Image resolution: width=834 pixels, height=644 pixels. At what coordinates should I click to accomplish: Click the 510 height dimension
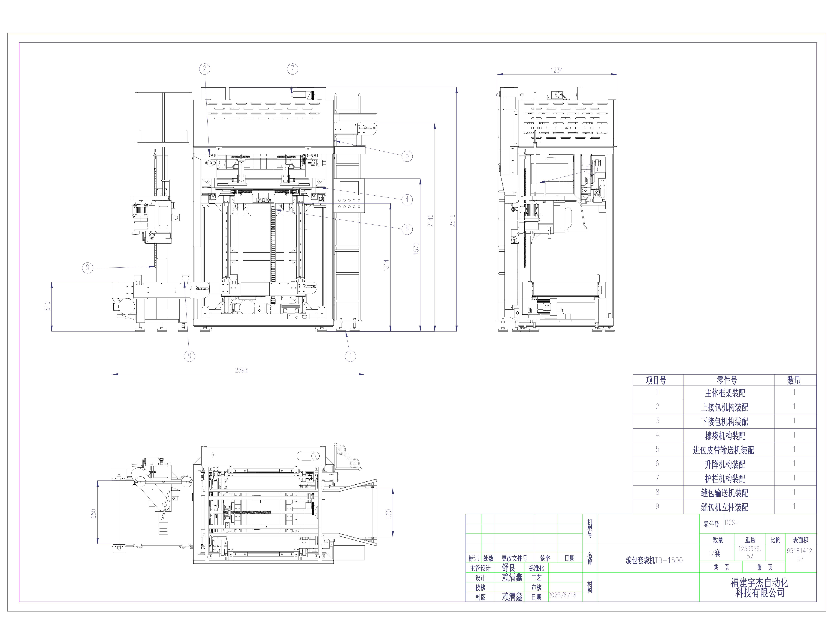(48, 306)
